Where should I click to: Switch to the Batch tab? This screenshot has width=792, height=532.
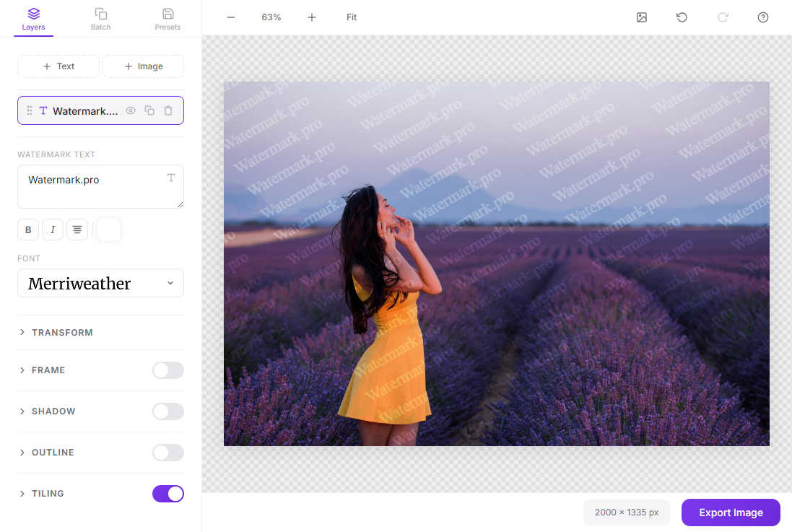click(100, 18)
